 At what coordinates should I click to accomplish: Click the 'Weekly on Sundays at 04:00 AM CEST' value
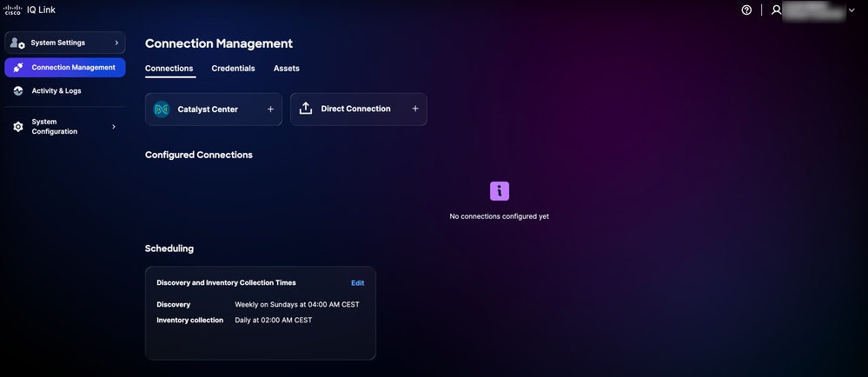(x=296, y=305)
